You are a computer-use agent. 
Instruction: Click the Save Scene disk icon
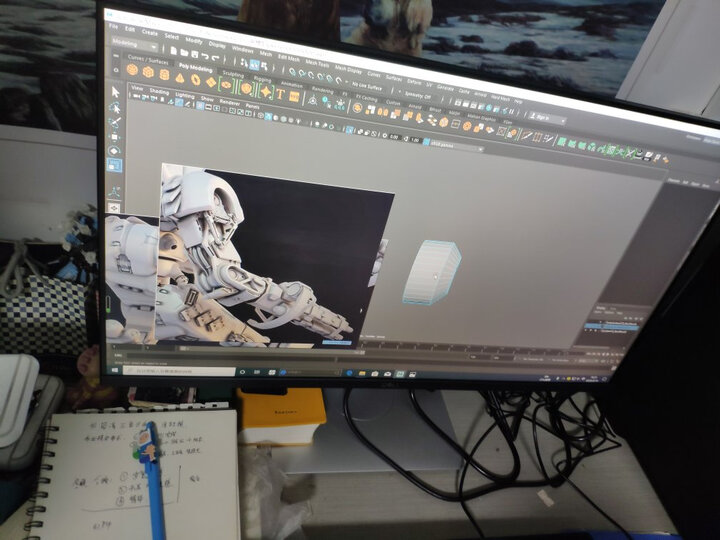point(194,54)
